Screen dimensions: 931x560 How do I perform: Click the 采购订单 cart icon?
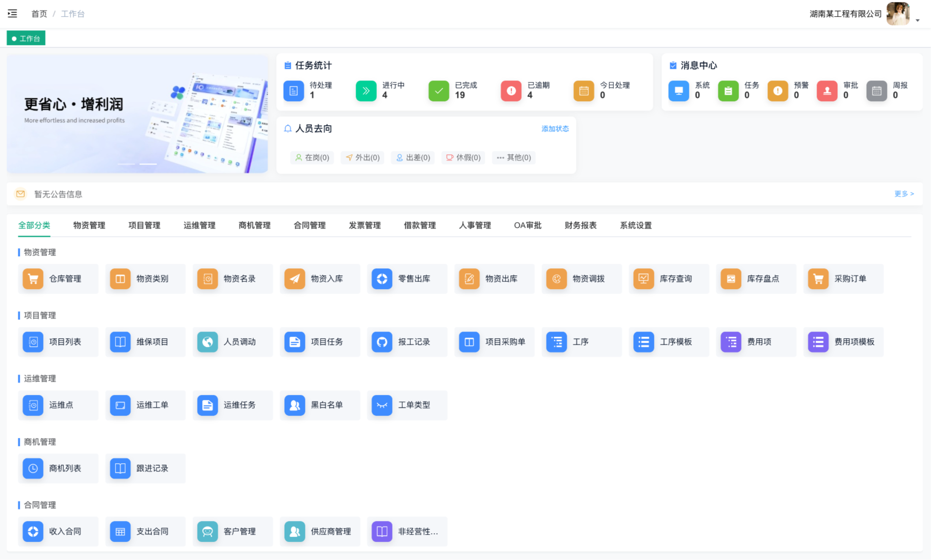pyautogui.click(x=818, y=278)
